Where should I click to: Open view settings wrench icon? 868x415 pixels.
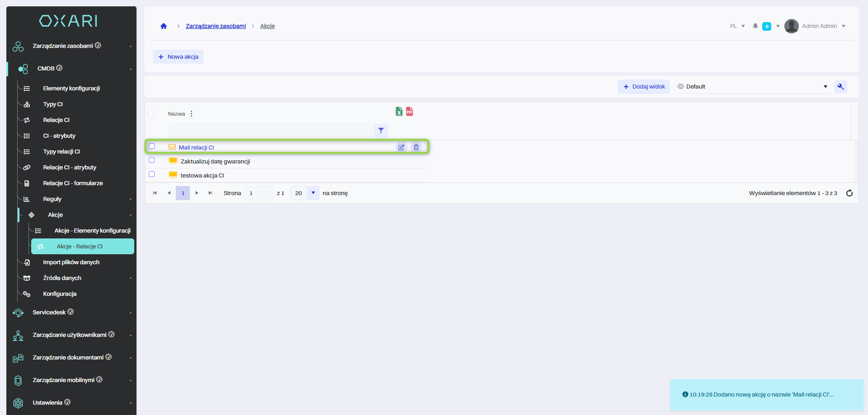coord(840,87)
